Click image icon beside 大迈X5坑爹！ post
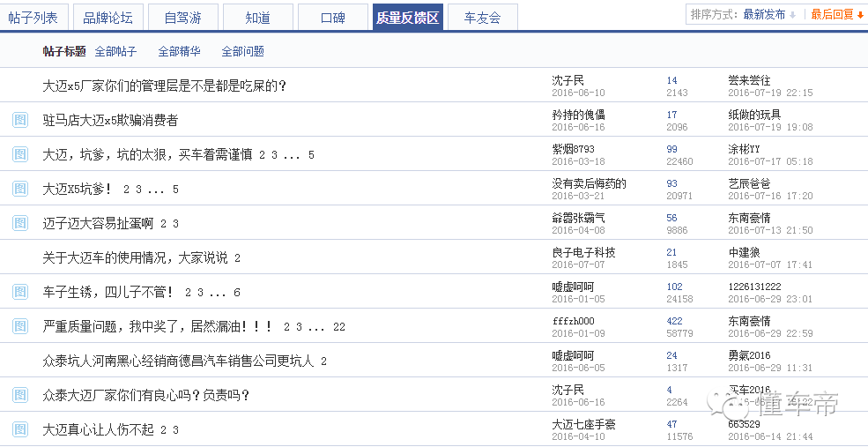 click(x=20, y=189)
